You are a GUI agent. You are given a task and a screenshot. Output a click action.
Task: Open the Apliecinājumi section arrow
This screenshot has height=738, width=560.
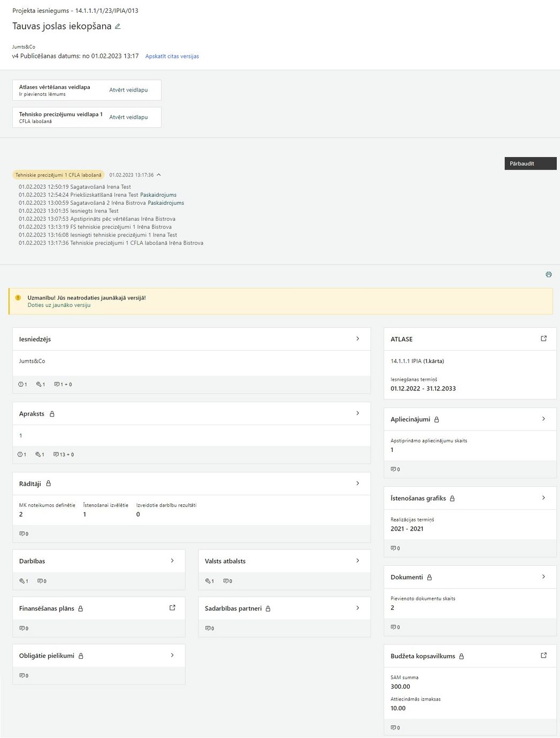coord(543,419)
